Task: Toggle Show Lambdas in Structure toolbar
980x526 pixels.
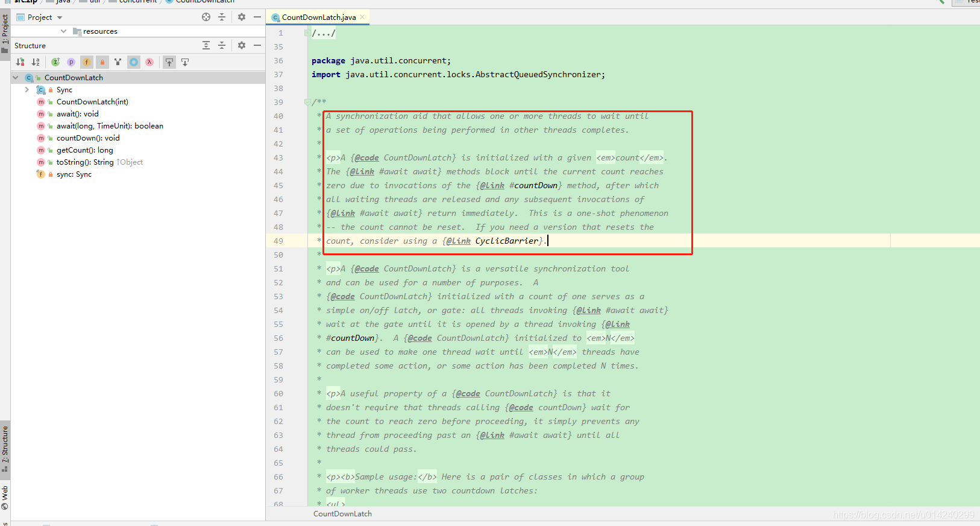Action: 149,62
